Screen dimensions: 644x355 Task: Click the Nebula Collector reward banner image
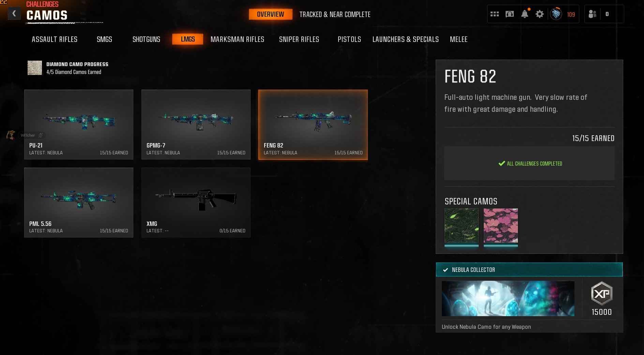pyautogui.click(x=508, y=298)
